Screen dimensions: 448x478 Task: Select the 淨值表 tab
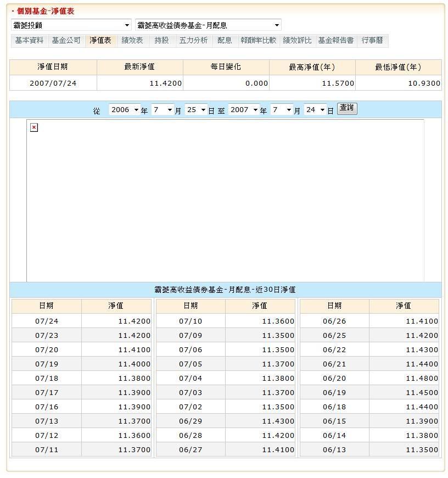(100, 41)
